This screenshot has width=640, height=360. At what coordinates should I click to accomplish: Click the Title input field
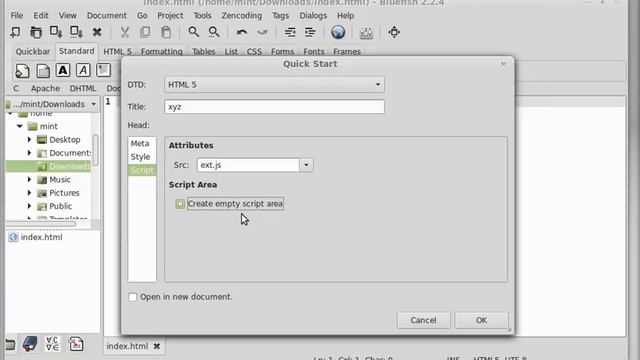tap(274, 107)
